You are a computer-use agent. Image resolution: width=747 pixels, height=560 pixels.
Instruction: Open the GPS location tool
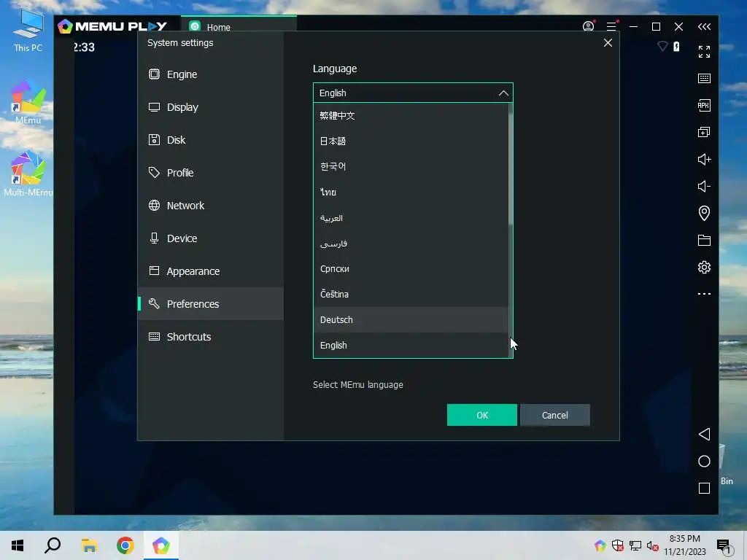point(704,213)
